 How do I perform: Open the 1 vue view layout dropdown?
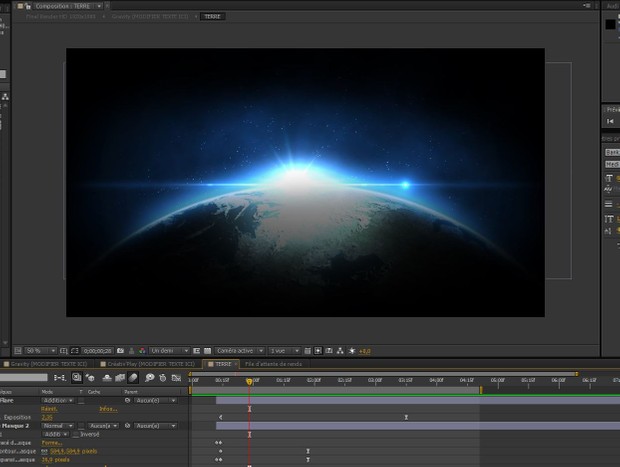(x=284, y=351)
